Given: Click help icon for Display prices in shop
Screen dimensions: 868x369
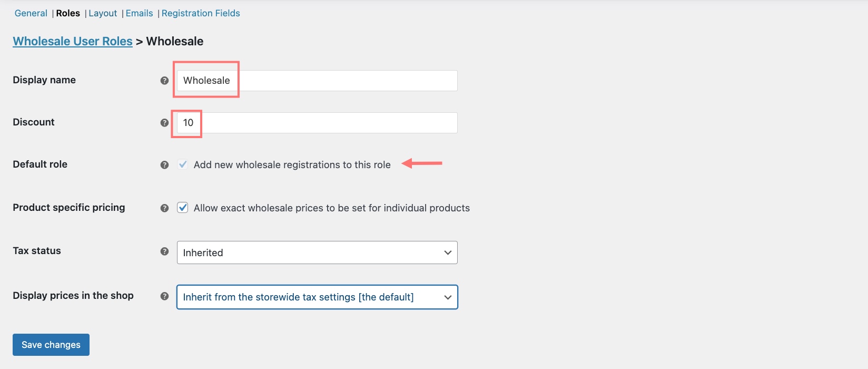Looking at the screenshot, I should (x=164, y=296).
